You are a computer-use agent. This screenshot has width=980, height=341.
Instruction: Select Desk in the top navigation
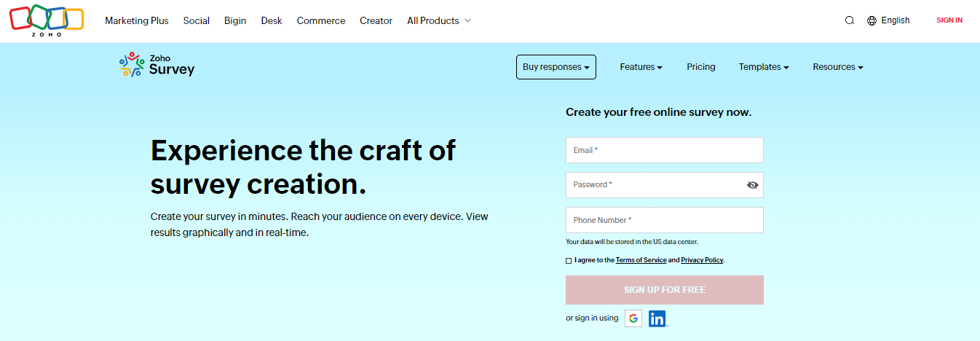272,20
